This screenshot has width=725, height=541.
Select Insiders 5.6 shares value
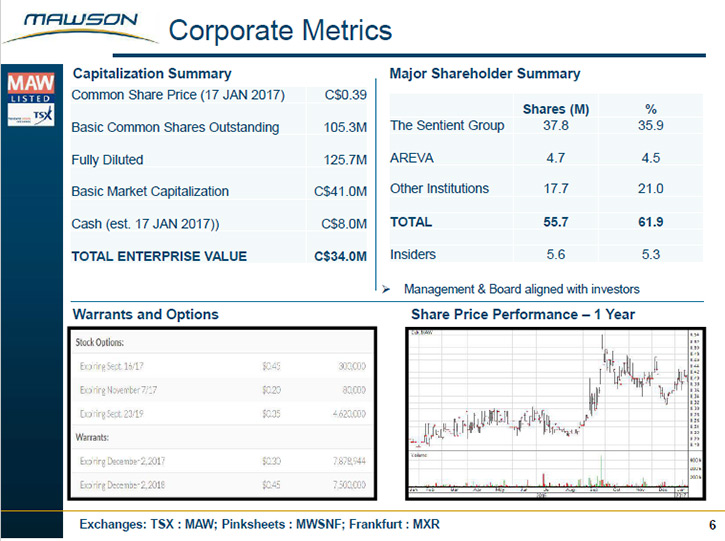pyautogui.click(x=556, y=254)
